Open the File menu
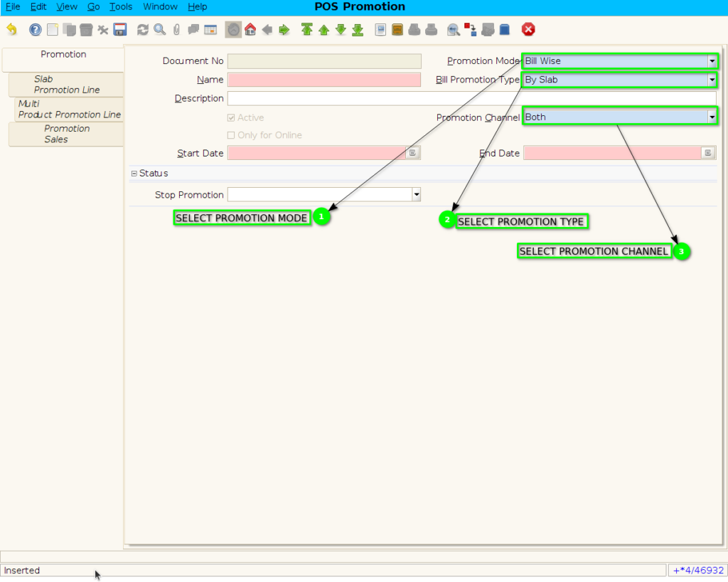 point(13,6)
